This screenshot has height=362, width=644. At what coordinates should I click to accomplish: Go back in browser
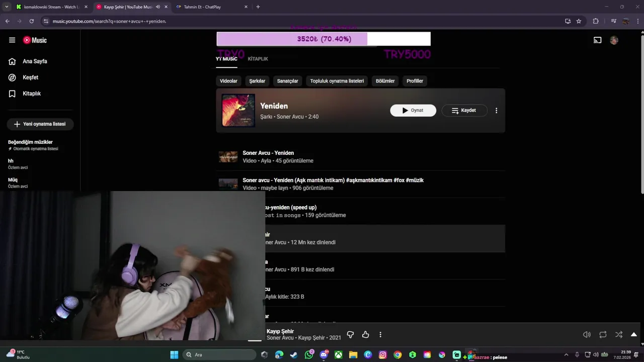(x=7, y=21)
